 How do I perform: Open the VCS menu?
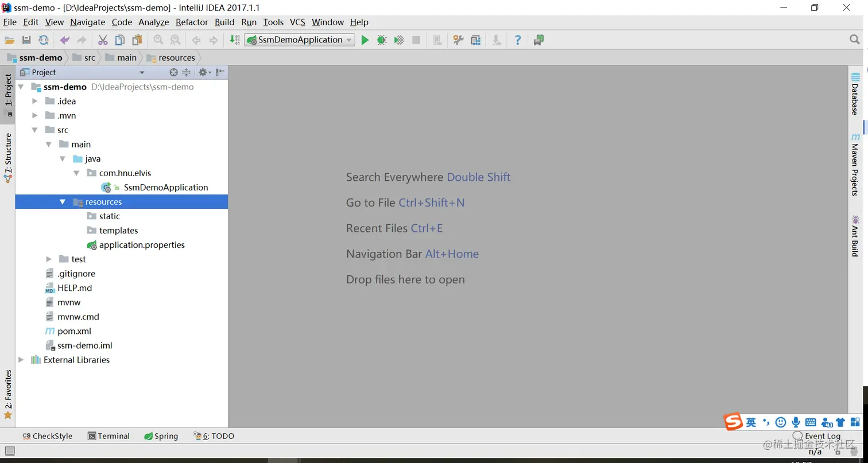point(297,22)
